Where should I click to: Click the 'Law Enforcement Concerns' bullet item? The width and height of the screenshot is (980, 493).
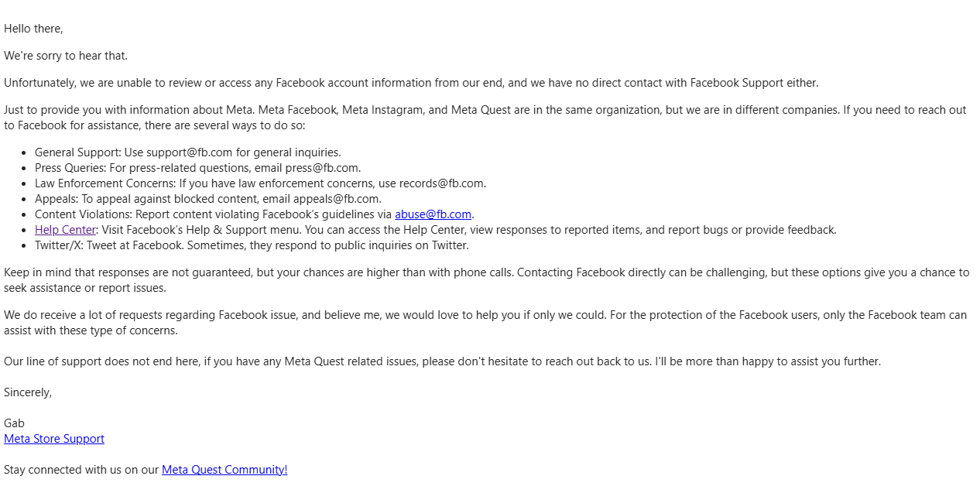point(260,183)
